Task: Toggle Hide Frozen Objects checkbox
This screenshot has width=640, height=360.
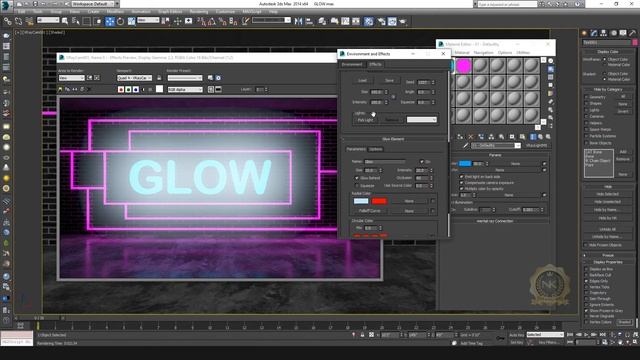Action: click(x=587, y=245)
